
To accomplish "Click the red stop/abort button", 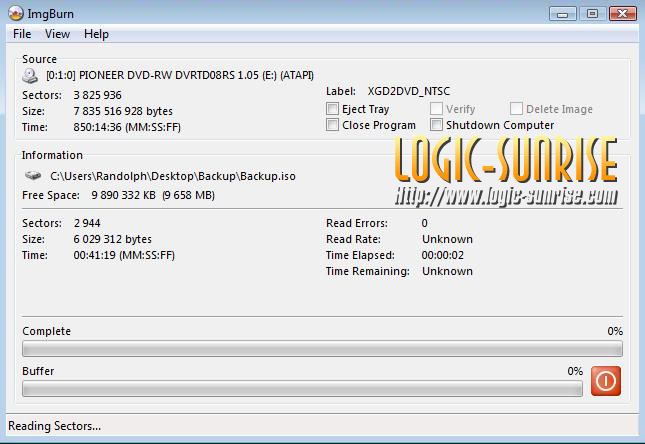I will [x=606, y=381].
